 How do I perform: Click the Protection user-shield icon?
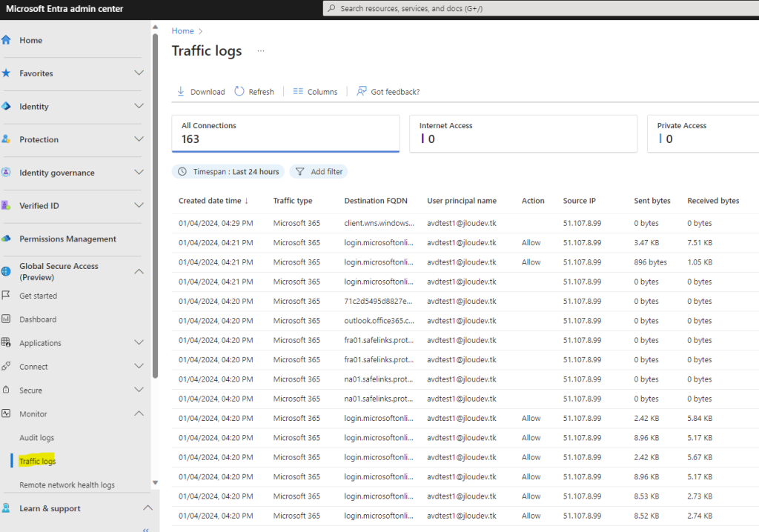pyautogui.click(x=6, y=139)
